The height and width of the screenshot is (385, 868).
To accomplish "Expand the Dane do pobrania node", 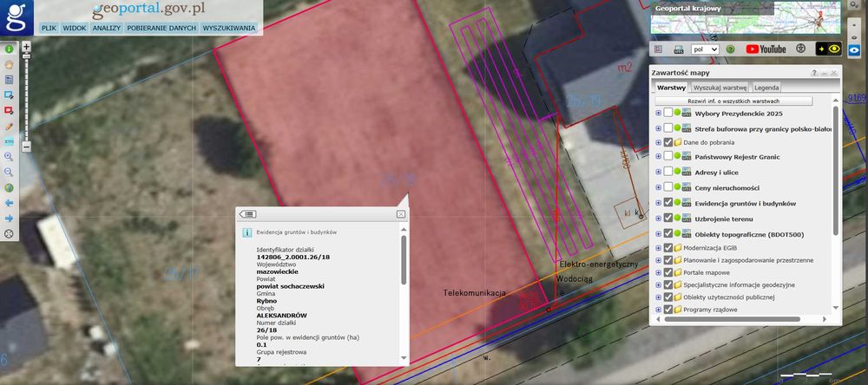I will [658, 142].
